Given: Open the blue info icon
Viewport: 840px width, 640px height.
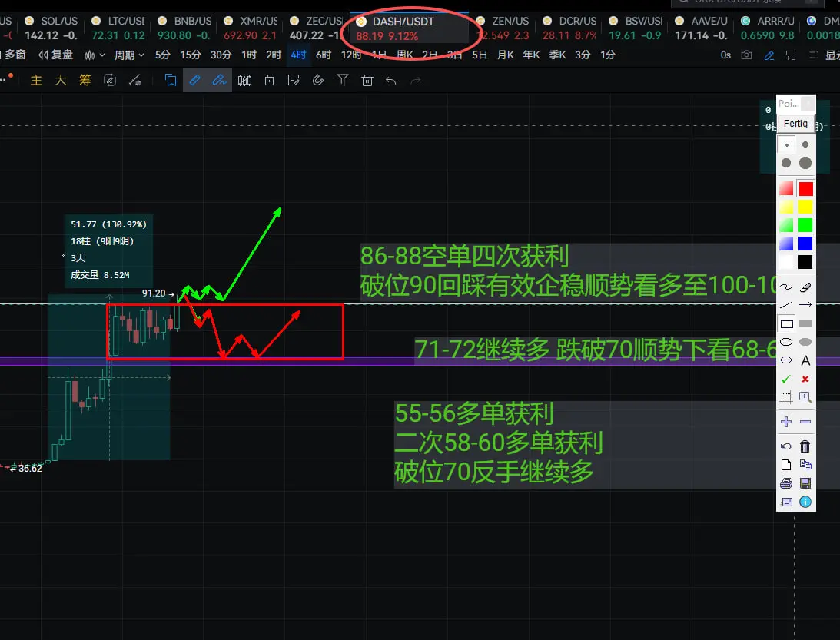Looking at the screenshot, I should click(x=805, y=502).
